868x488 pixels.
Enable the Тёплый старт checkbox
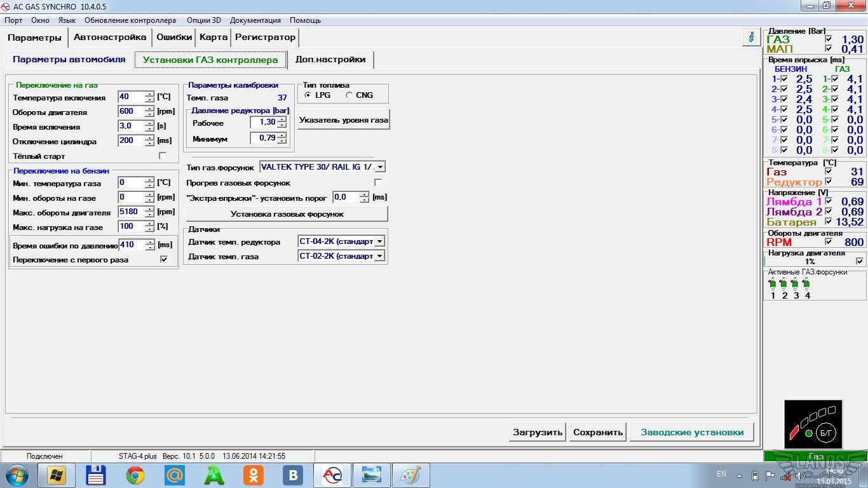coord(163,156)
